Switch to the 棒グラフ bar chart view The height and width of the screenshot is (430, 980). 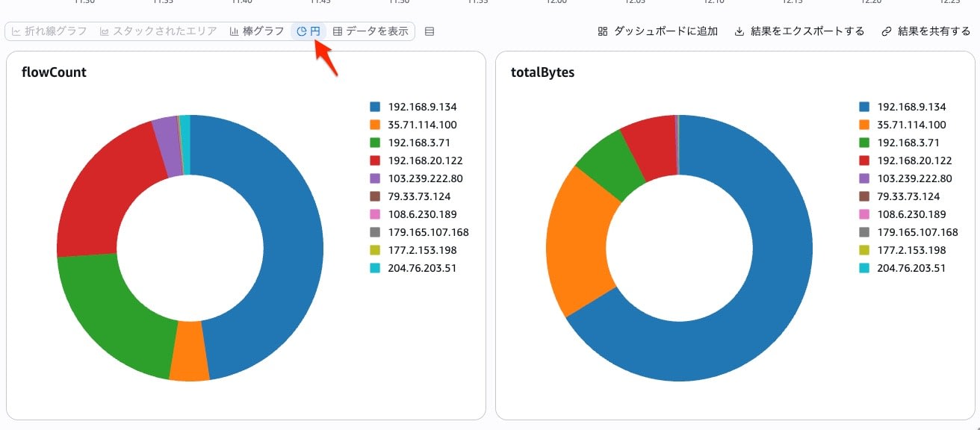click(x=257, y=31)
